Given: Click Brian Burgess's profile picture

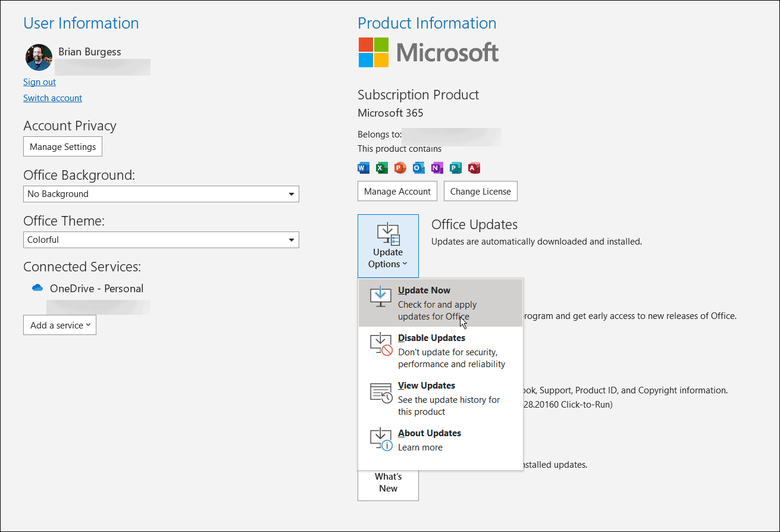Looking at the screenshot, I should pos(38,57).
